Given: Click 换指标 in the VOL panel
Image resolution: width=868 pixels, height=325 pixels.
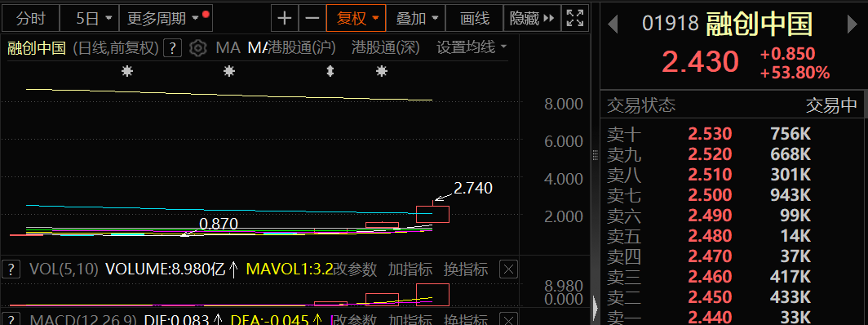Looking at the screenshot, I should click(x=466, y=269).
